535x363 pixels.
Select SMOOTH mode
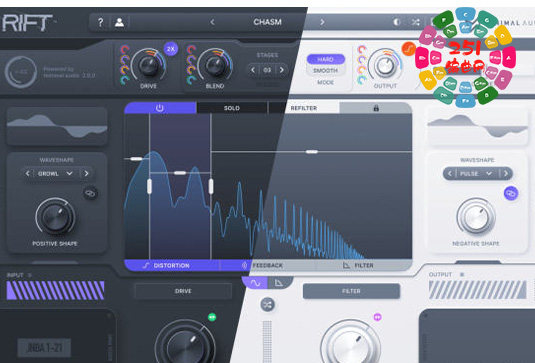(326, 71)
